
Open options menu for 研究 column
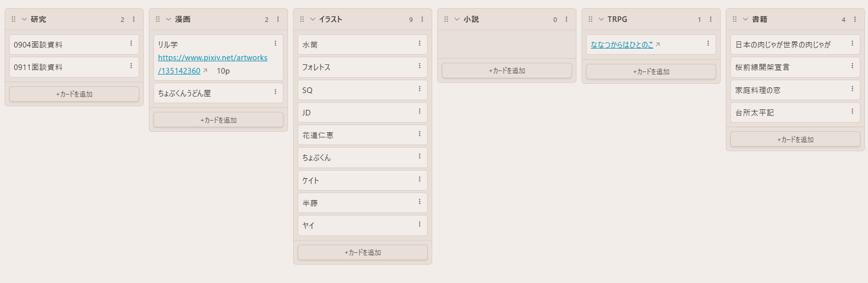tap(134, 19)
